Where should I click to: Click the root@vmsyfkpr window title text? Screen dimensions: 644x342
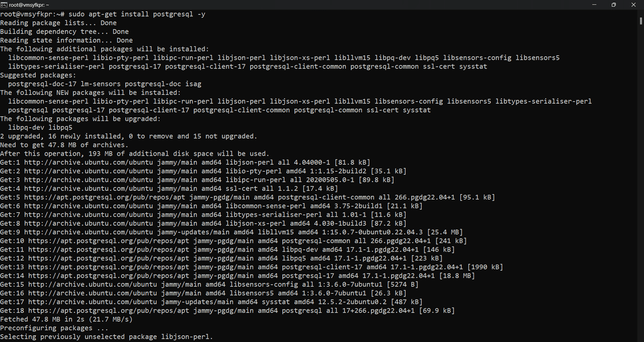pyautogui.click(x=29, y=5)
